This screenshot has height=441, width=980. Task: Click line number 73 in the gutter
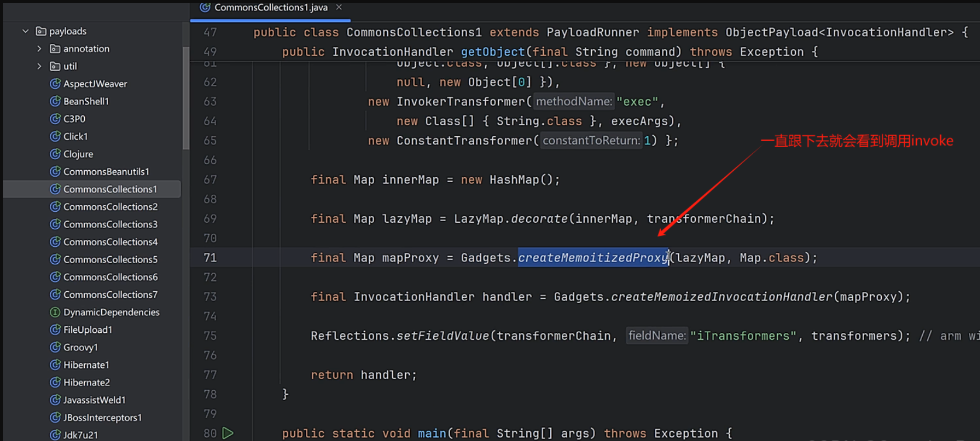tap(210, 297)
